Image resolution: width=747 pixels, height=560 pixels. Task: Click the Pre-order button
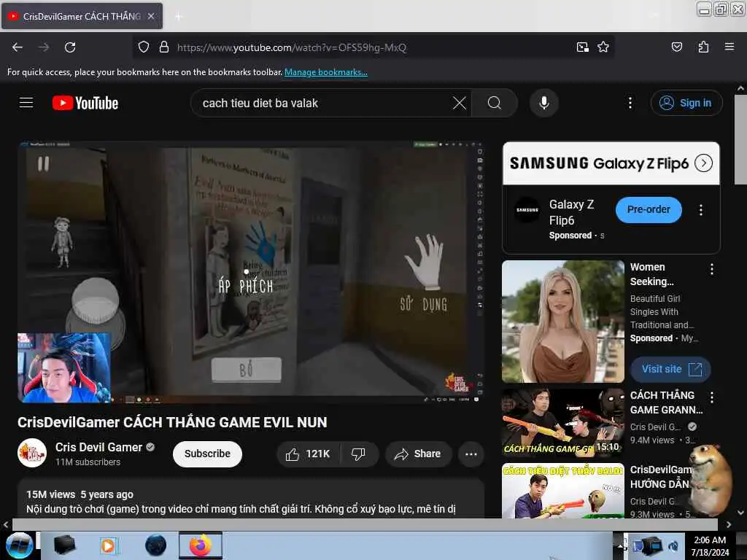click(649, 209)
